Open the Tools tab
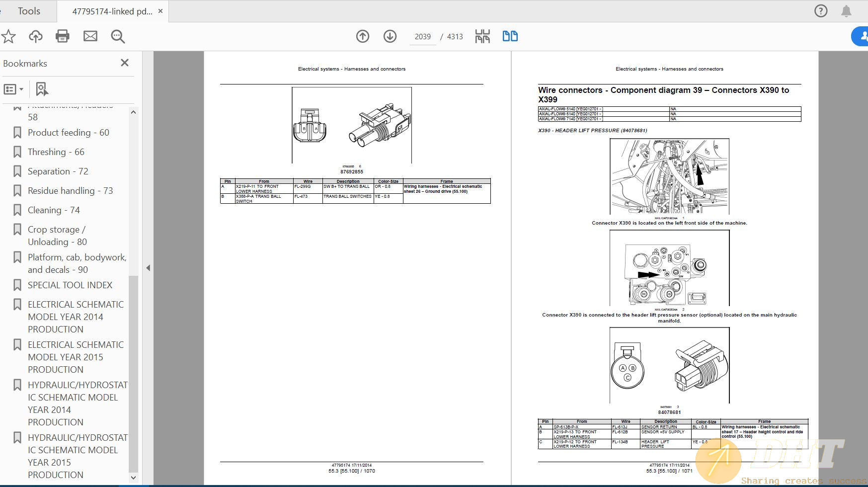 coord(29,11)
